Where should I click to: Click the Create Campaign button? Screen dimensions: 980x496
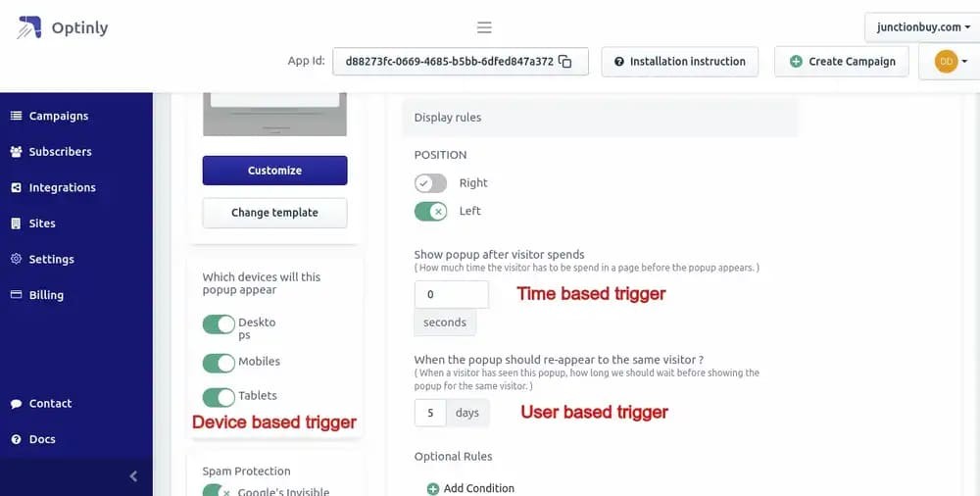pyautogui.click(x=842, y=62)
